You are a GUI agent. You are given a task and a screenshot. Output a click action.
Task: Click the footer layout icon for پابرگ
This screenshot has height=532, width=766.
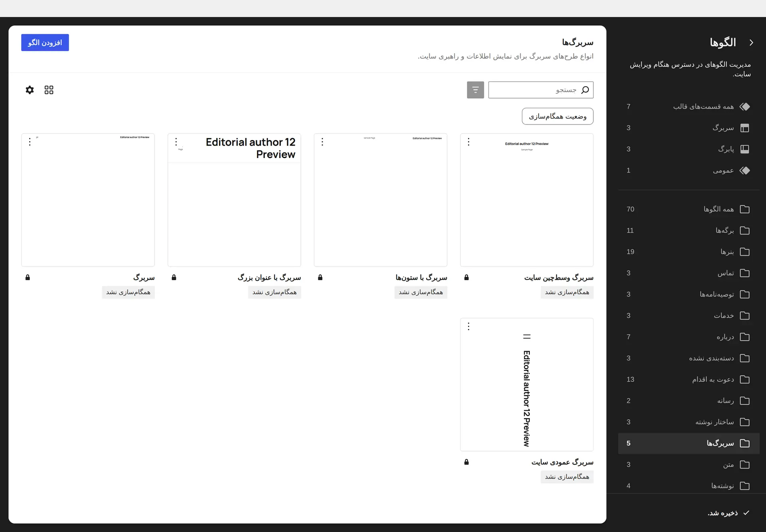744,149
